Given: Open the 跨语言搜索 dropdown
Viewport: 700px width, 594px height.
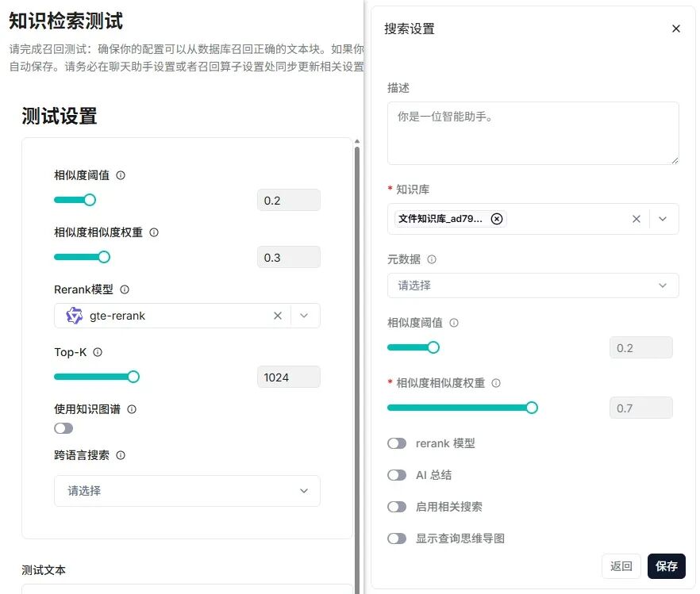Looking at the screenshot, I should point(187,491).
